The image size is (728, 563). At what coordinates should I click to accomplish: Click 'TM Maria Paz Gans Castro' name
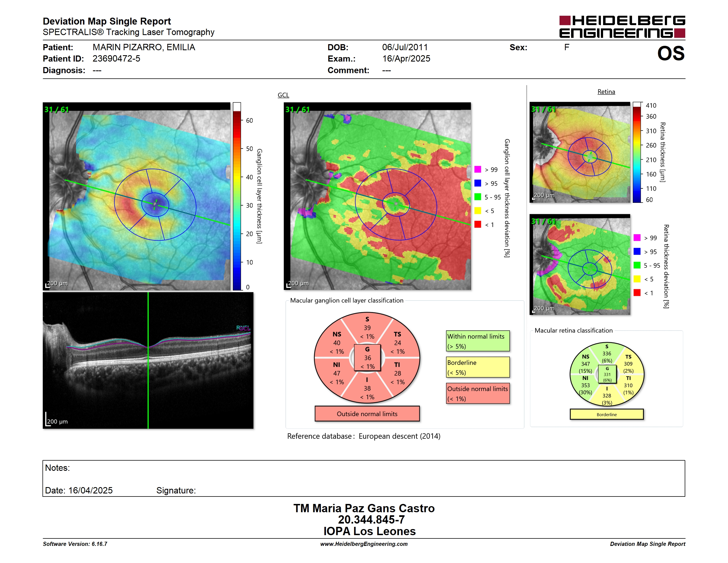(364, 508)
